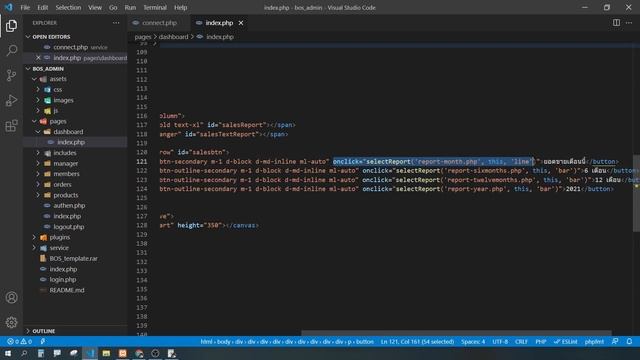The height and width of the screenshot is (360, 640).
Task: Collapse the BOS_ADMIN root folder section
Action: point(48,69)
